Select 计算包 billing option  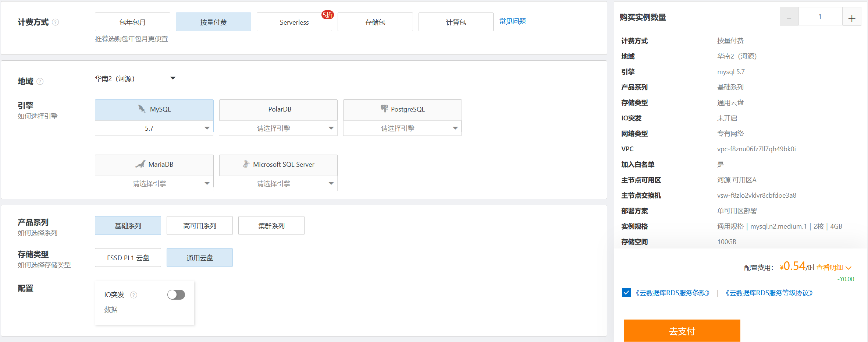[456, 22]
